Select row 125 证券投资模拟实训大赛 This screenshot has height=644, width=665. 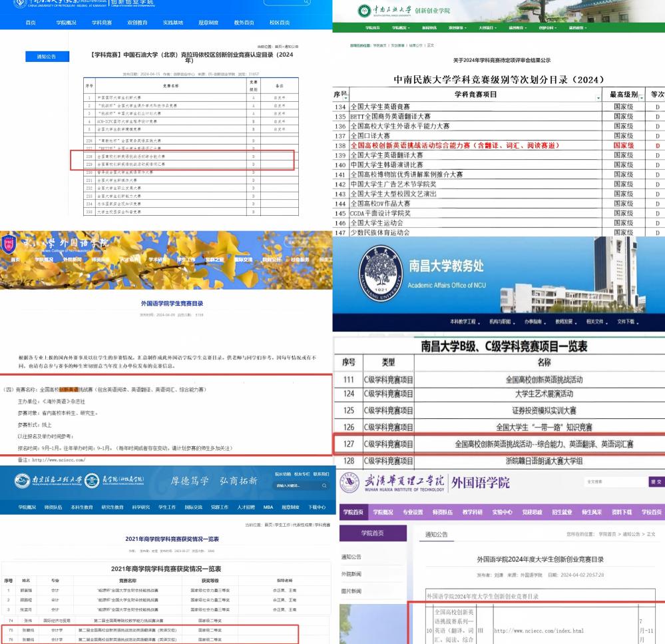click(499, 410)
